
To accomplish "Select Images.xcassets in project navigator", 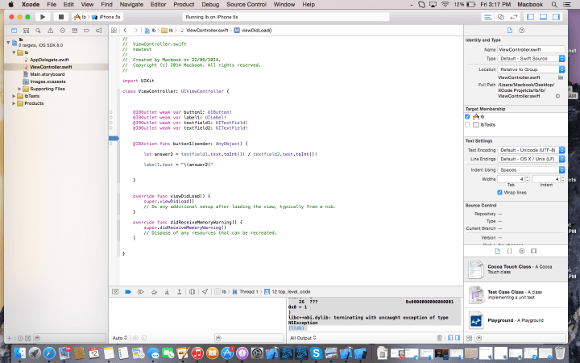I will click(48, 81).
